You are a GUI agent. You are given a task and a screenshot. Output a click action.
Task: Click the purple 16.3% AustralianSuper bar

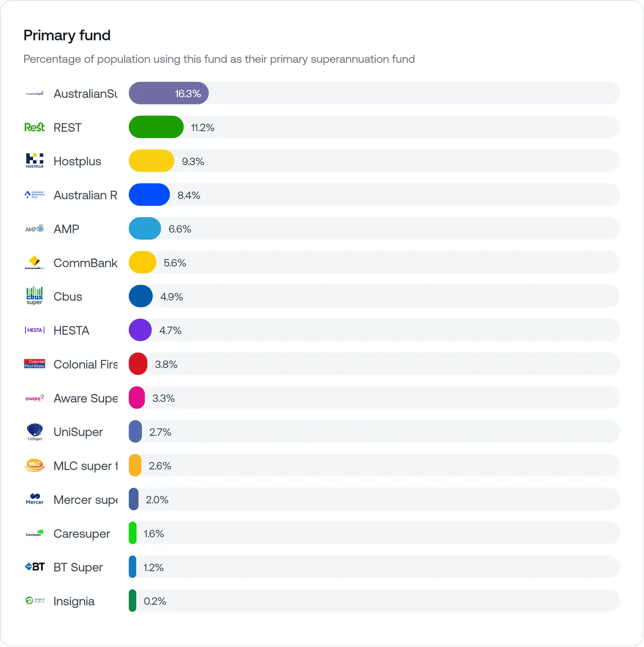[x=168, y=94]
